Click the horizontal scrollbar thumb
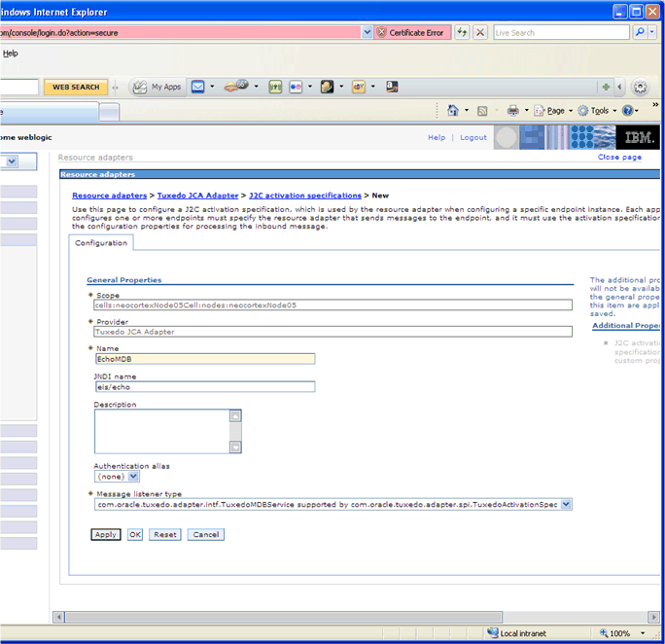This screenshot has height=644, width=665. click(283, 617)
